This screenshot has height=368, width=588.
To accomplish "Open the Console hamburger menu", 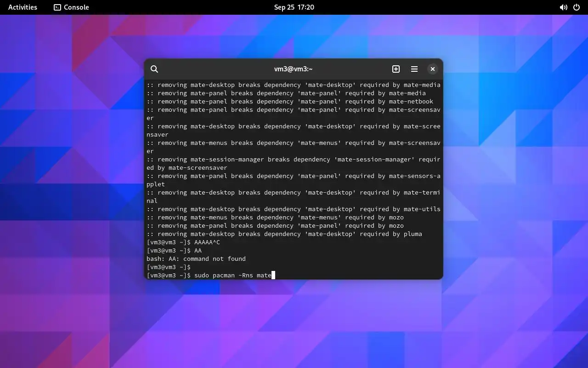I will point(414,69).
